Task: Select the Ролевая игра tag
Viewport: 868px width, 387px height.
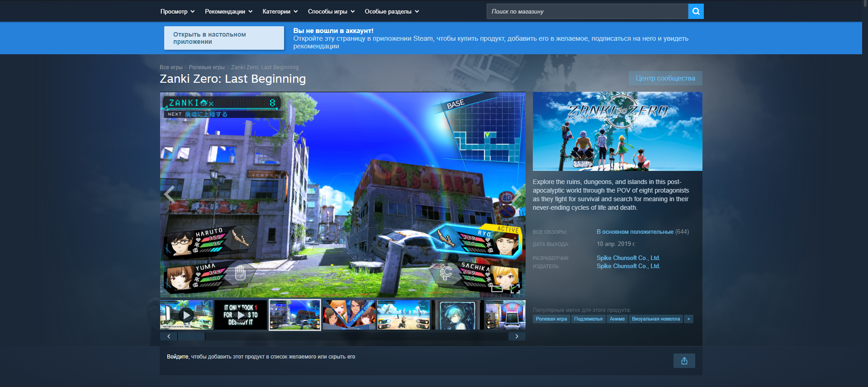Action: pyautogui.click(x=551, y=319)
